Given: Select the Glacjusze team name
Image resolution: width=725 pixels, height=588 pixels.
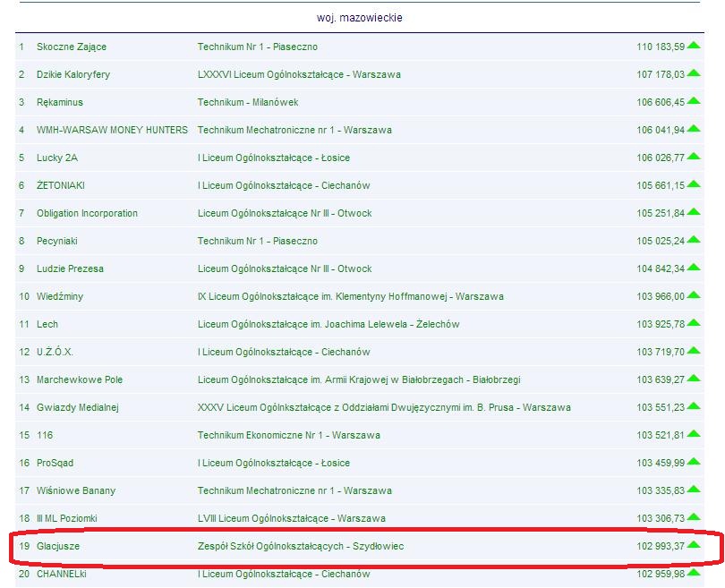Looking at the screenshot, I should point(58,546).
